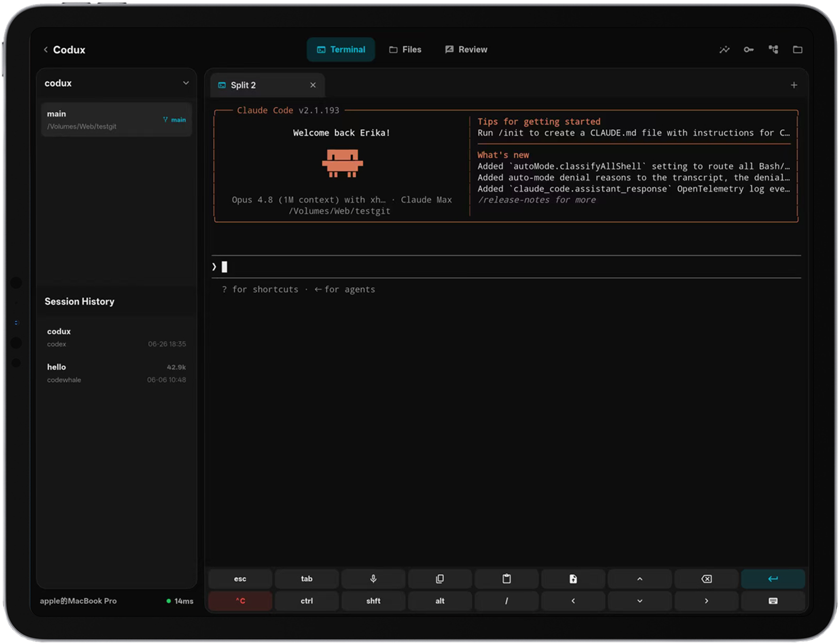Select the main worktree at /Volumes/Web/testgit
The height and width of the screenshot is (644, 839).
(x=116, y=119)
